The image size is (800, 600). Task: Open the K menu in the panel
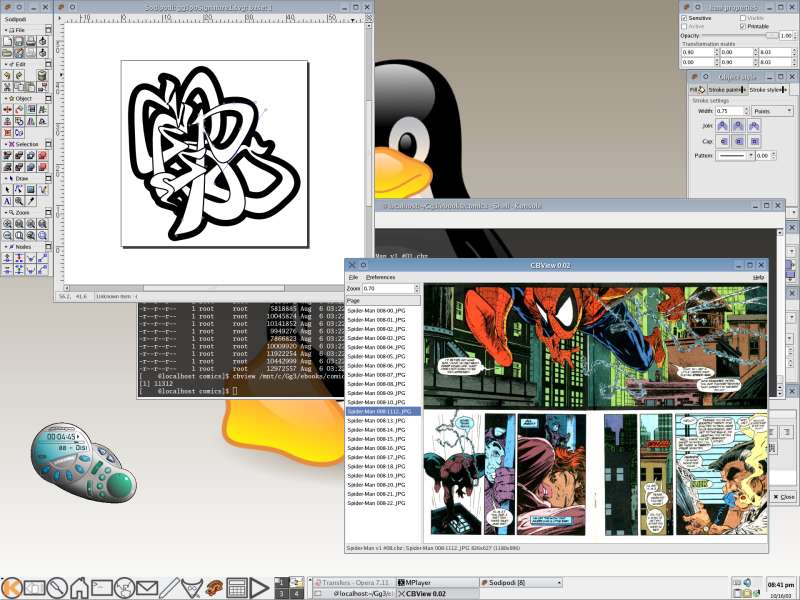coord(11,588)
